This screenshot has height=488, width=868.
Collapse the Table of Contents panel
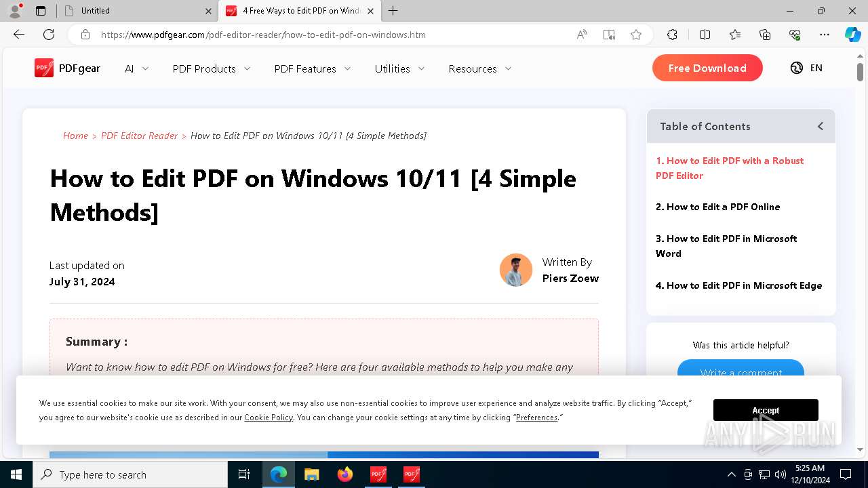821,126
